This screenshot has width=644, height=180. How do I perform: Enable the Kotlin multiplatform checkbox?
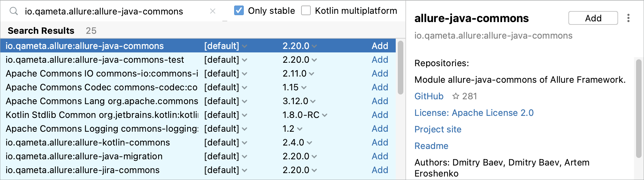[x=306, y=10]
